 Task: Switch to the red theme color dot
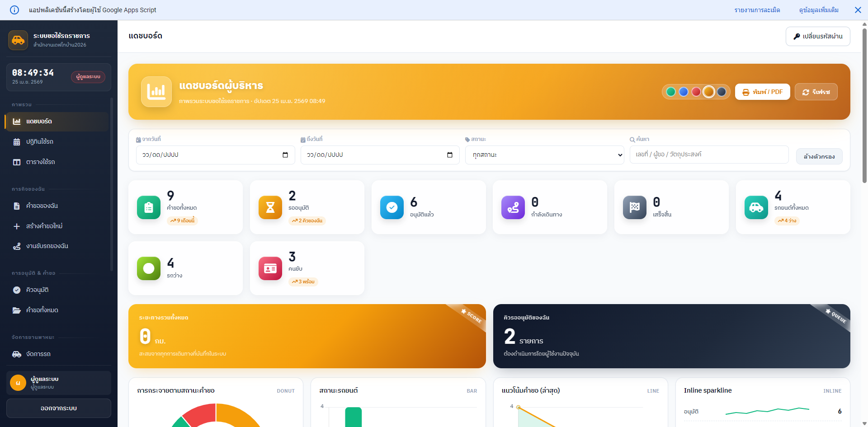696,92
